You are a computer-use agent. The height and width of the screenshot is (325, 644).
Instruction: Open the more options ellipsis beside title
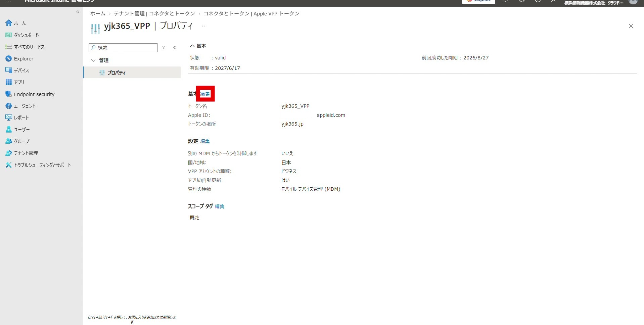204,26
